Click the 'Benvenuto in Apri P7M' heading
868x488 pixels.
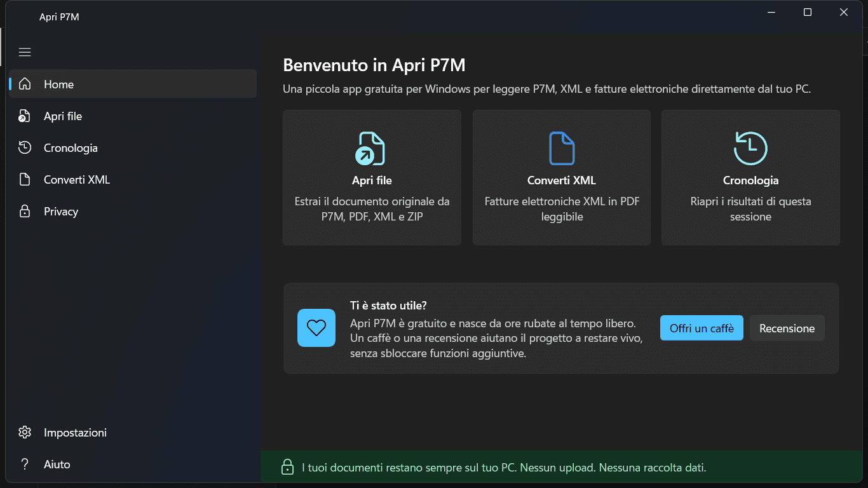click(374, 65)
